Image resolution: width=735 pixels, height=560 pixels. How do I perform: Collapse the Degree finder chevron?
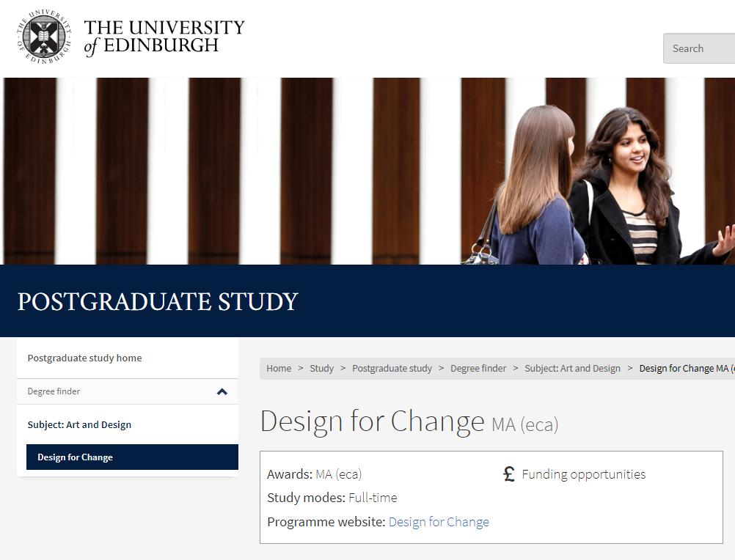(222, 391)
